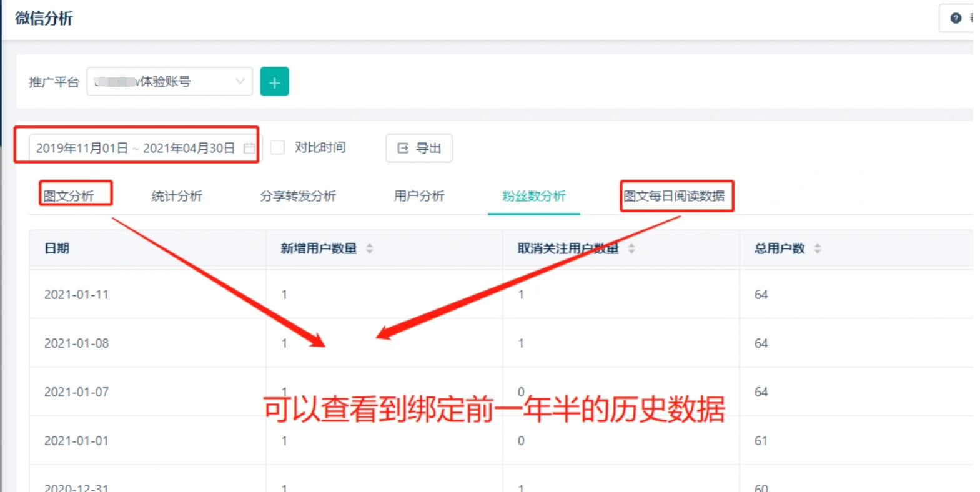Click the 推广平台 label
The height and width of the screenshot is (492, 980).
pos(54,82)
